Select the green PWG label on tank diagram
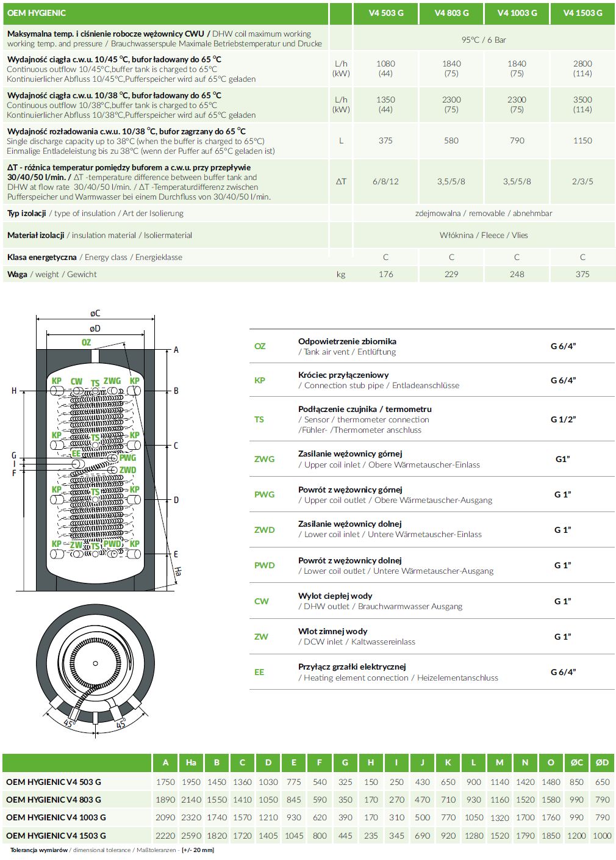This screenshot has height=860, width=616. 127,458
